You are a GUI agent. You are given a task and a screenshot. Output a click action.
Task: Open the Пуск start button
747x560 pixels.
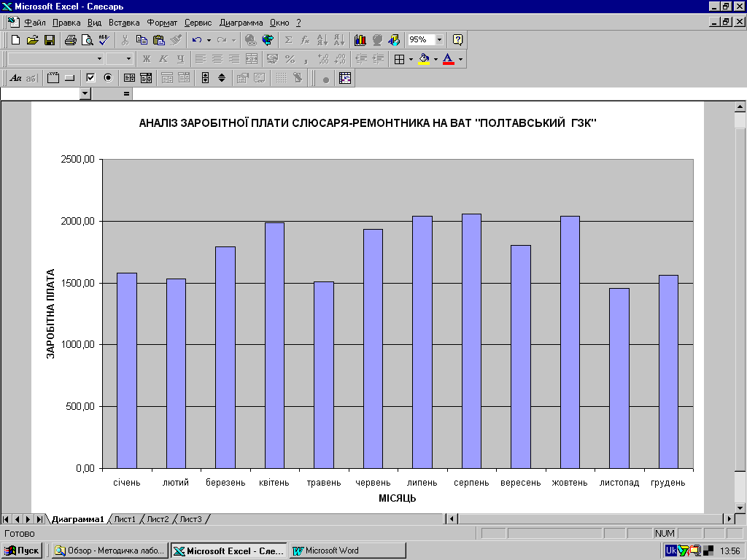point(22,551)
